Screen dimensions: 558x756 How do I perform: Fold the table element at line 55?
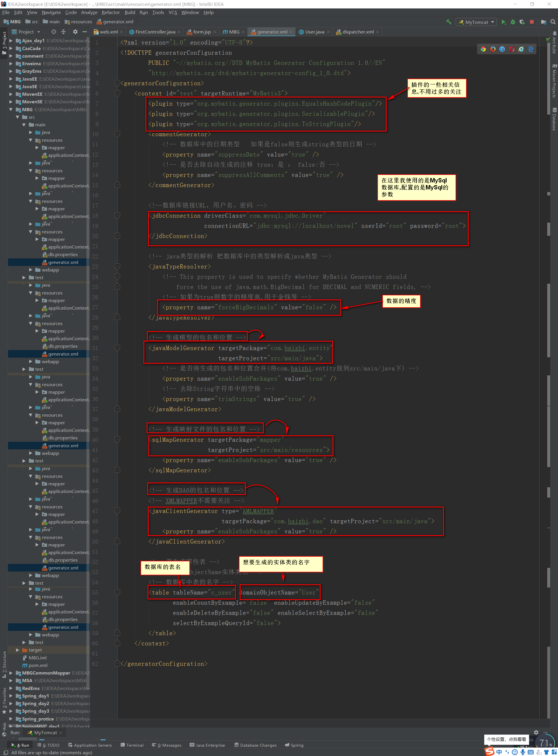click(x=117, y=592)
